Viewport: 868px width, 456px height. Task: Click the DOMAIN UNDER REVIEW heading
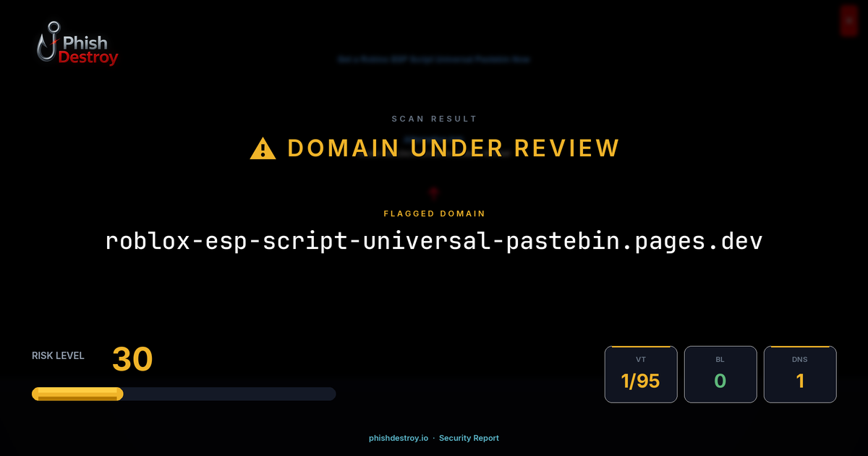[453, 148]
